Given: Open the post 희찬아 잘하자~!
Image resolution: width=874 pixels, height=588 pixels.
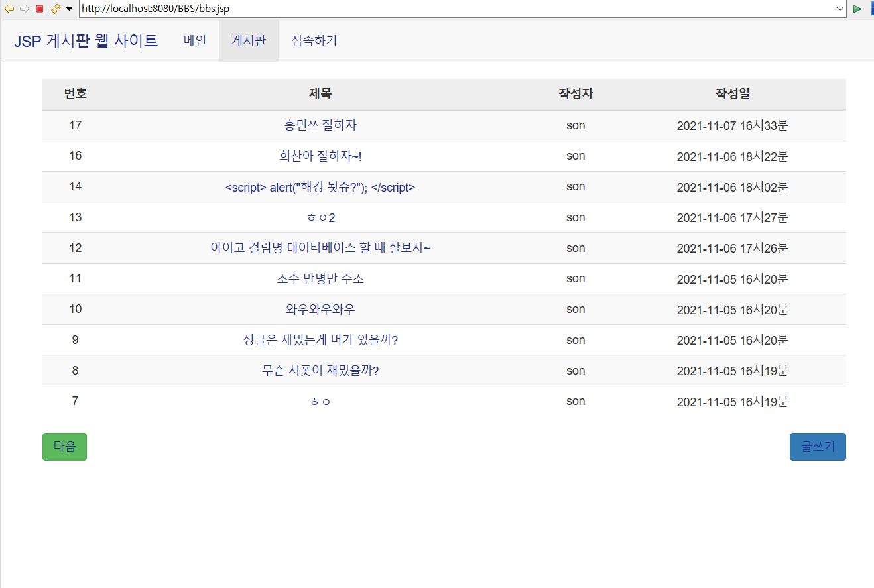Looking at the screenshot, I should click(321, 156).
